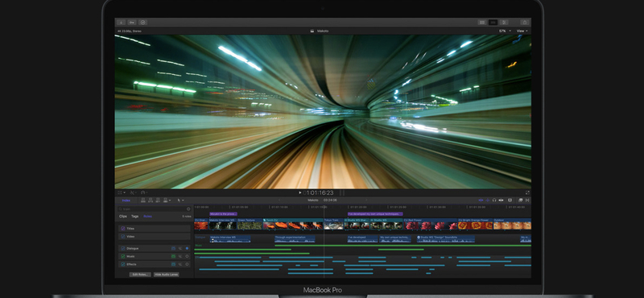
Task: Click the Import Media arrow icon
Action: click(x=122, y=23)
